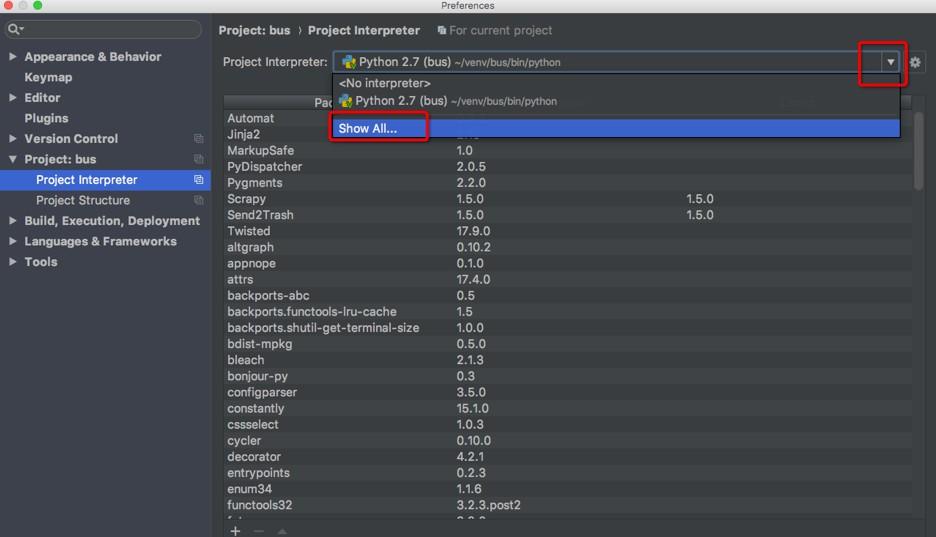Select the bdist-mpkg package row

(568, 344)
